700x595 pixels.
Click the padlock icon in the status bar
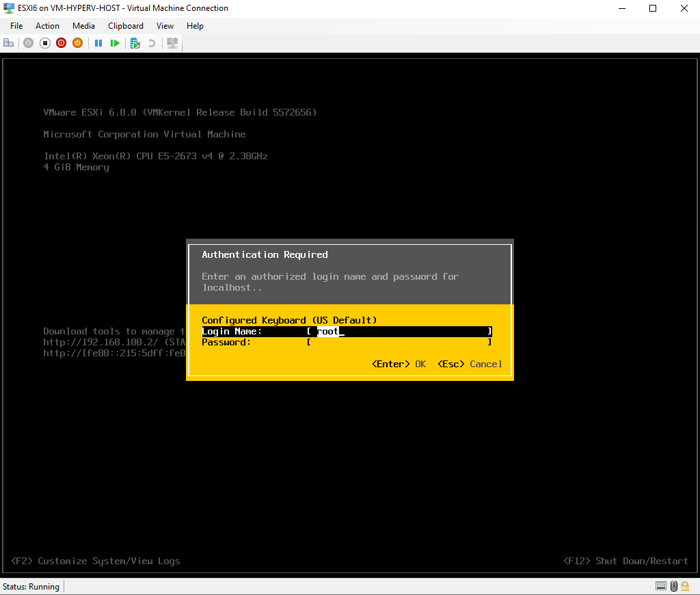(x=685, y=585)
